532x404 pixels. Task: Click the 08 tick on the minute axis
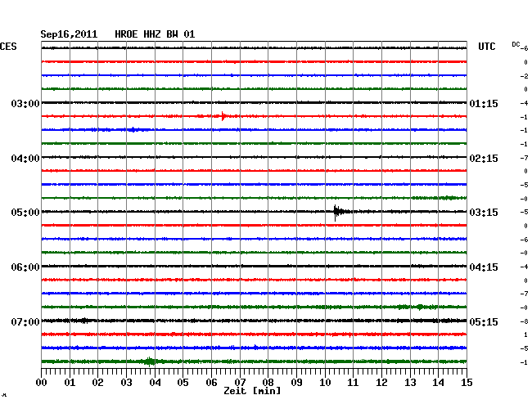[x=268, y=383]
